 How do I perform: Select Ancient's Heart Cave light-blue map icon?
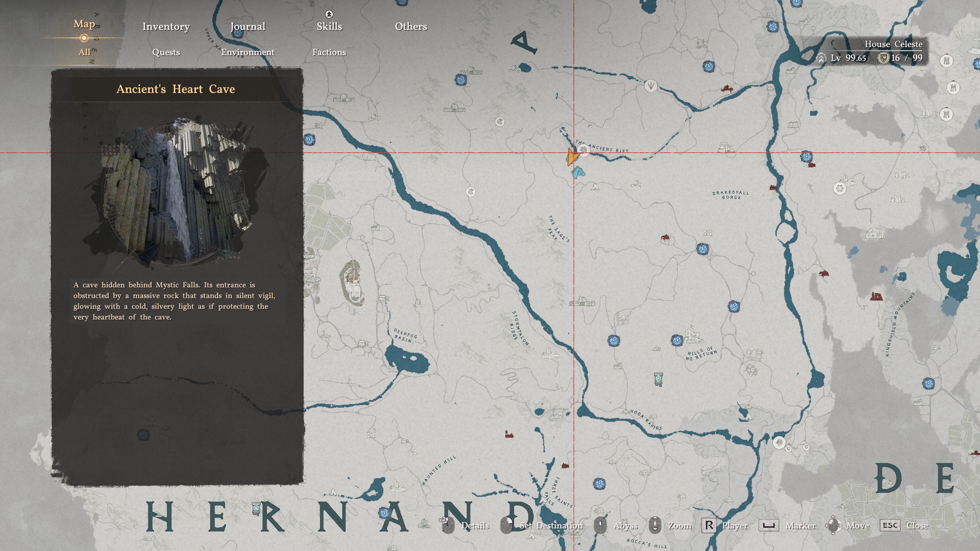coord(578,172)
